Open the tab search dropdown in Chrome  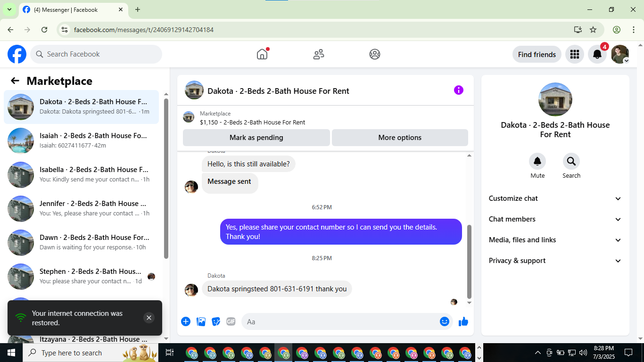(9, 9)
